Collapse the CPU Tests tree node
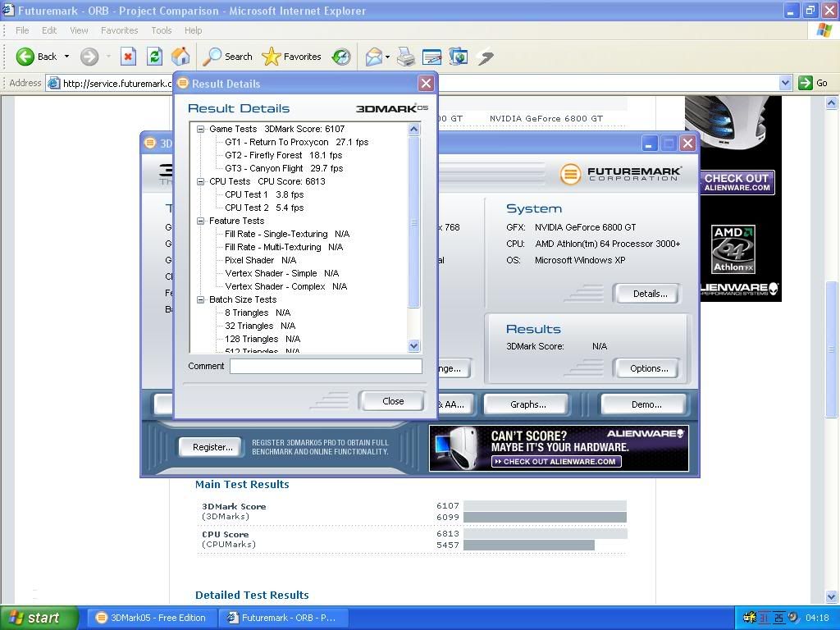 tap(201, 181)
